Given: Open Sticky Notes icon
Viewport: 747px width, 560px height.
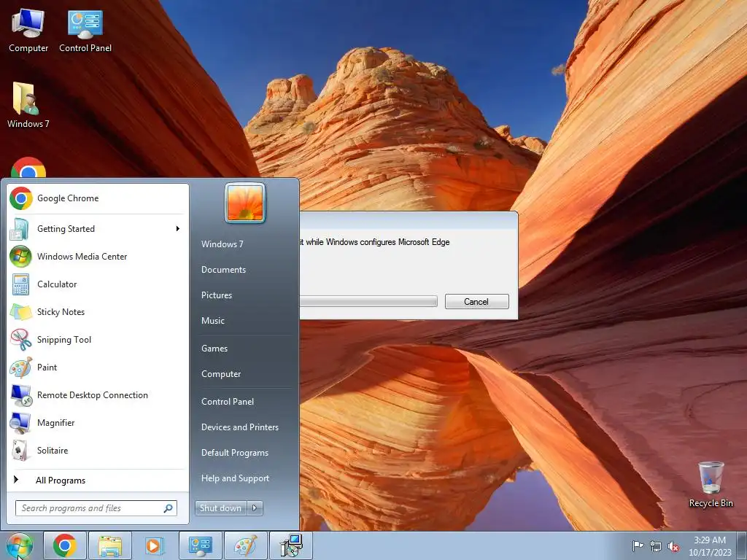Looking at the screenshot, I should [20, 312].
